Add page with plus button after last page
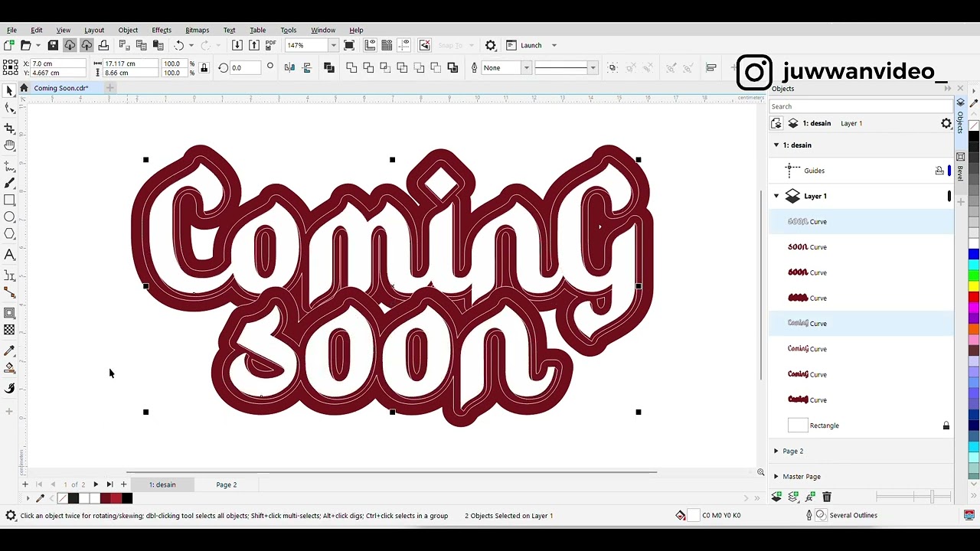Screen dimensions: 980x551 123,484
